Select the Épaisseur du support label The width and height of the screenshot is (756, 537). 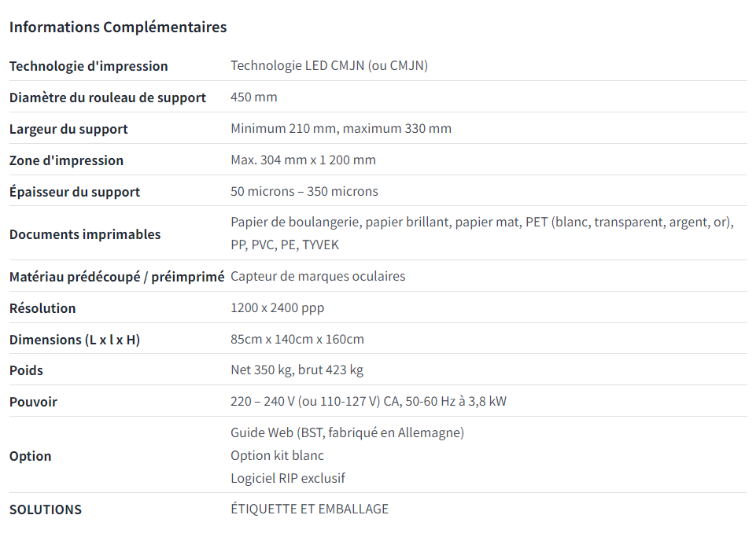click(74, 192)
